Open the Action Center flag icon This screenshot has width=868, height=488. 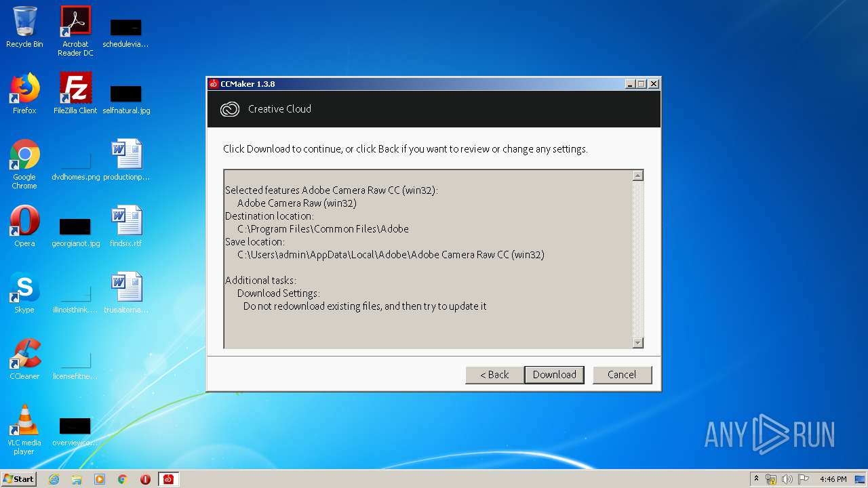click(803, 479)
